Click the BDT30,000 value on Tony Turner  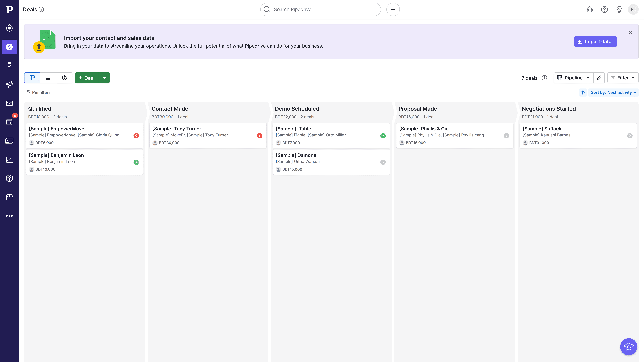pos(169,143)
